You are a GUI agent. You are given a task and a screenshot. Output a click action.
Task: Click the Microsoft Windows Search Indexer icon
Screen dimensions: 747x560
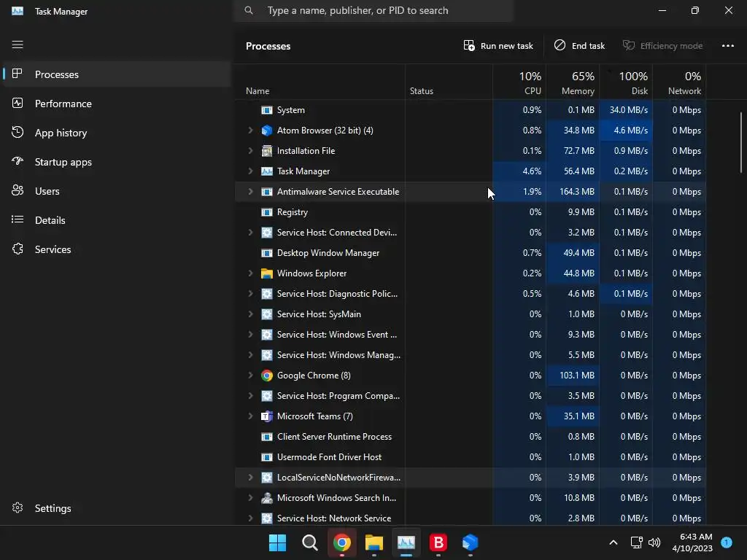pos(267,497)
